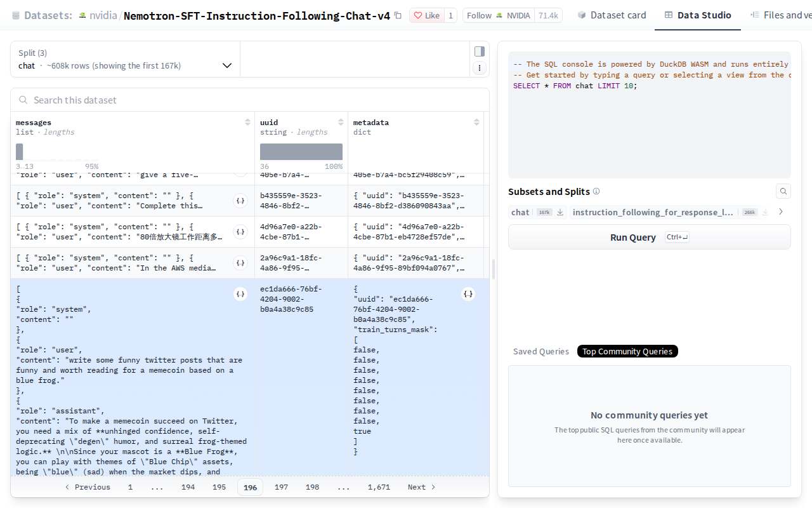The width and height of the screenshot is (812, 508).
Task: Copy the dataset name with the copy icon
Action: pyautogui.click(x=398, y=15)
